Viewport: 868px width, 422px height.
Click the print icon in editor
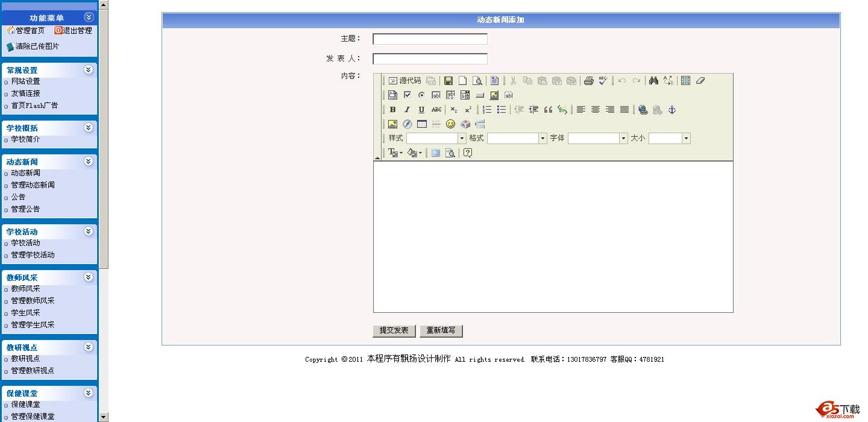(588, 81)
